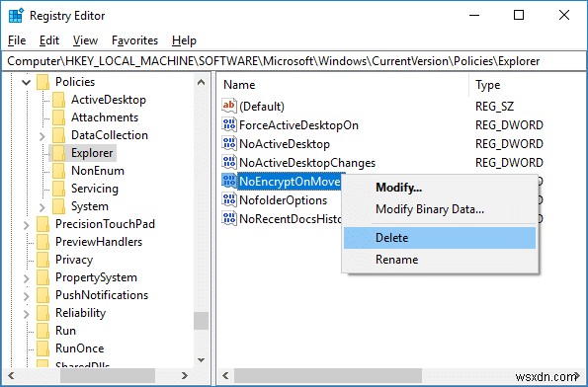Open the Edit menu
Viewport: 588px width, 387px height.
click(x=49, y=40)
